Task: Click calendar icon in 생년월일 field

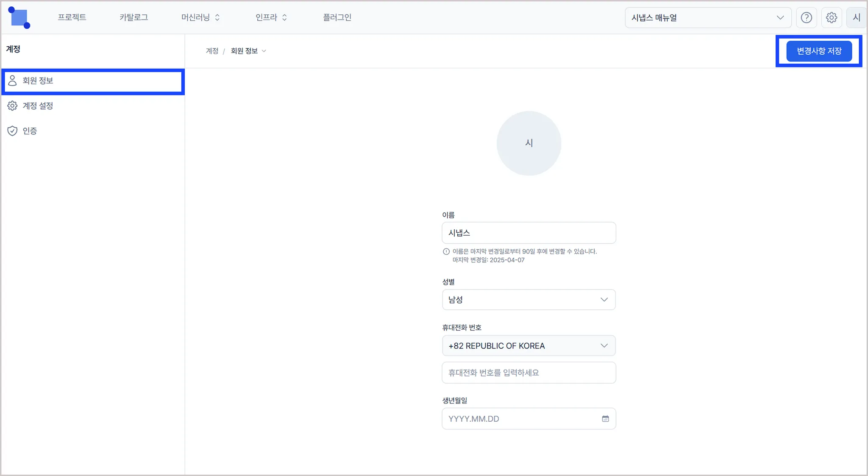Action: [x=605, y=419]
